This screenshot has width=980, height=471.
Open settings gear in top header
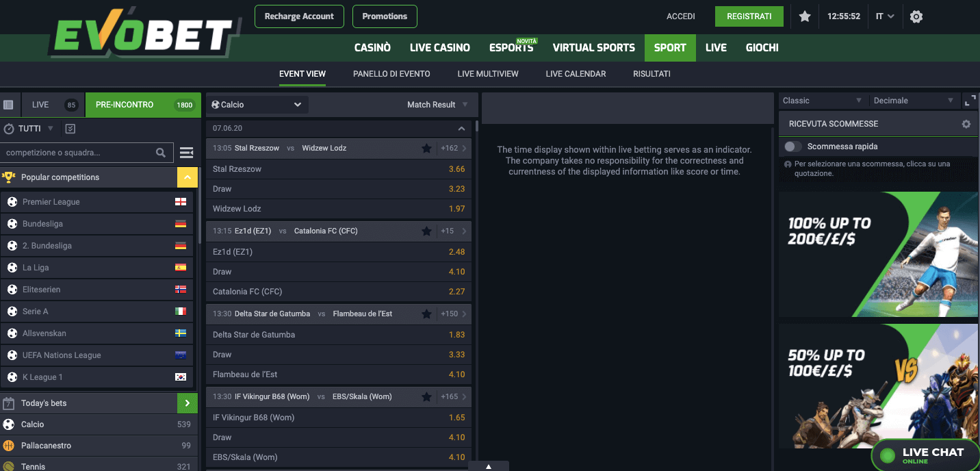tap(916, 16)
